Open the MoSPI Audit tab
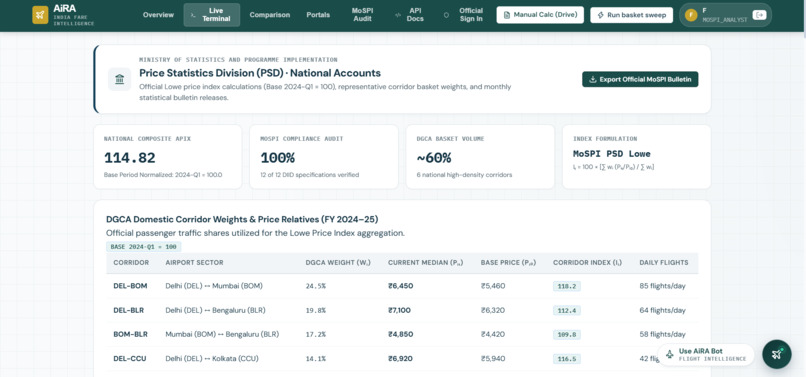806x377 pixels. pyautogui.click(x=363, y=15)
